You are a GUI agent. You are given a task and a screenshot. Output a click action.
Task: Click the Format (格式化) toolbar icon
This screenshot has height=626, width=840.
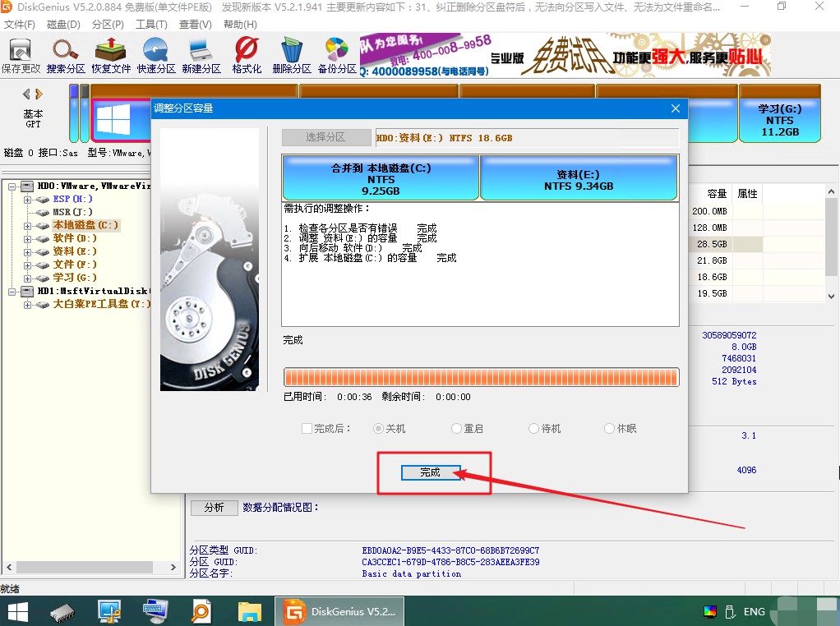(247, 54)
